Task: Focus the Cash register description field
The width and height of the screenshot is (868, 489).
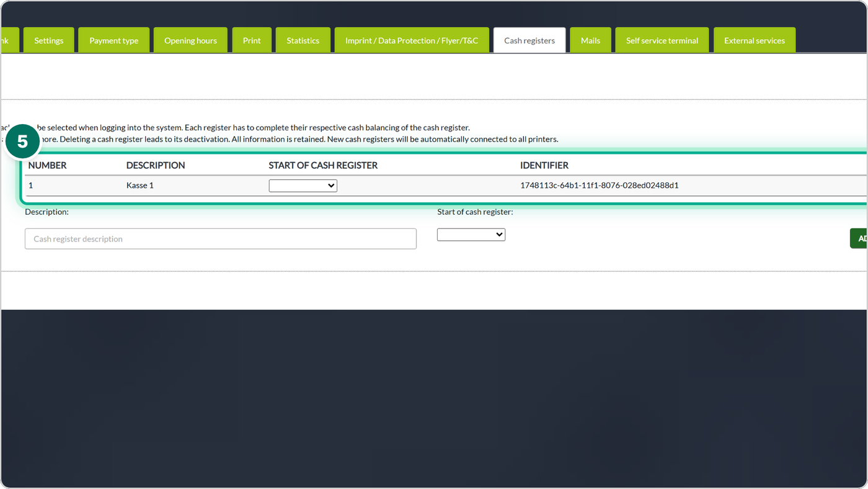Action: point(221,239)
